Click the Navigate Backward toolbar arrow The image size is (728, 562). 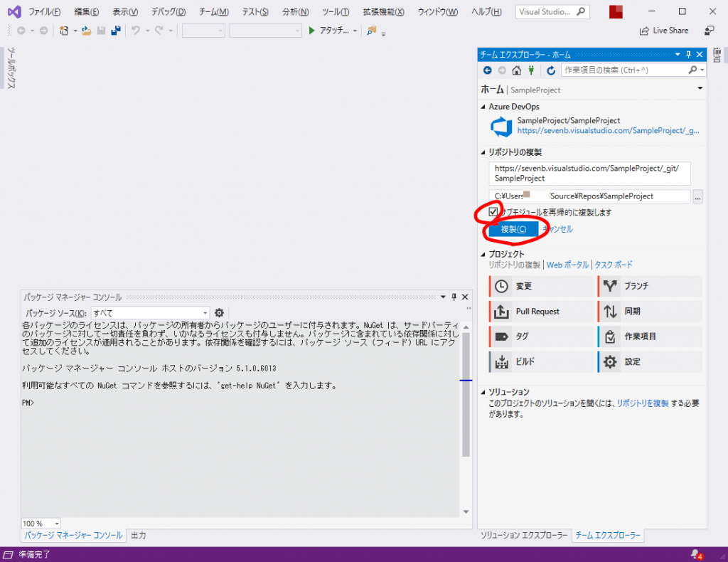[21, 31]
